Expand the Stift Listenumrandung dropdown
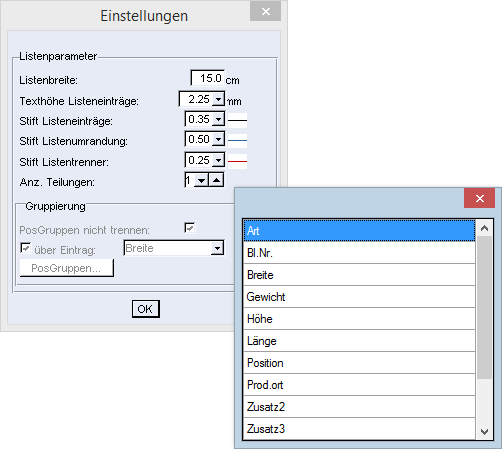This screenshot has height=449, width=502. coord(218,139)
